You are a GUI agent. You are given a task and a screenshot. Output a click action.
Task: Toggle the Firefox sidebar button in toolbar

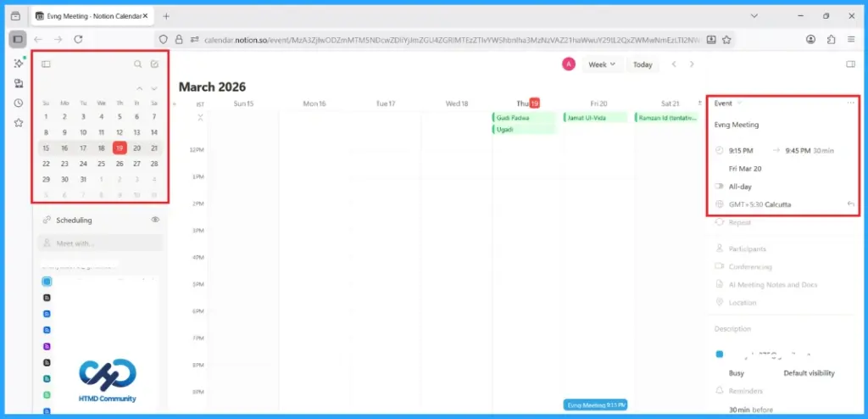(18, 39)
